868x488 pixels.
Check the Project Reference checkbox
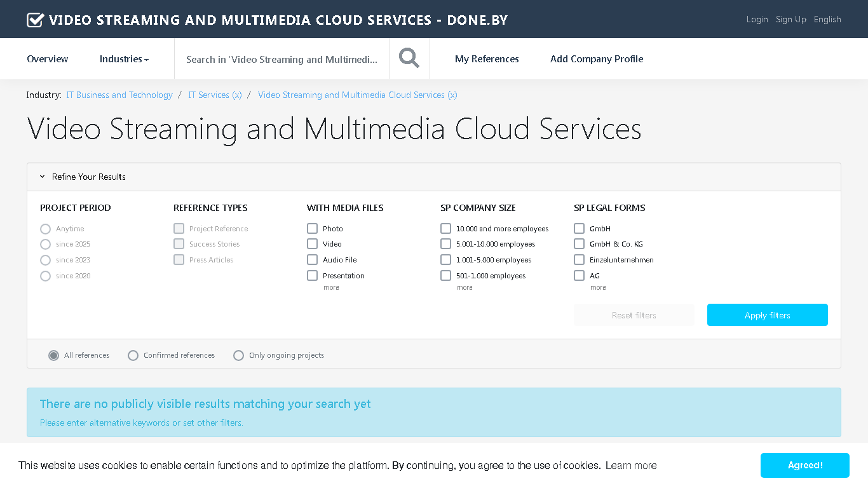pyautogui.click(x=179, y=228)
